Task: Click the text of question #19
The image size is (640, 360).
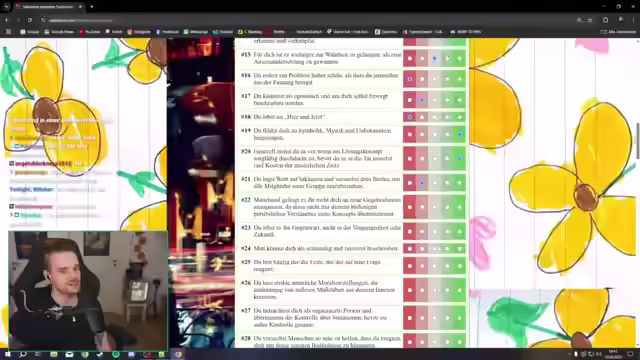Action: tap(322, 134)
